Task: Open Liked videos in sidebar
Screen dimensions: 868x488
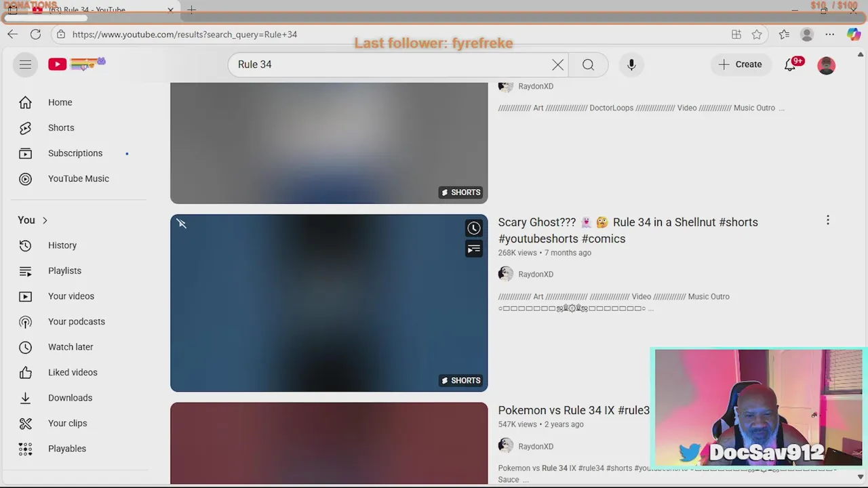Action: pos(79,372)
